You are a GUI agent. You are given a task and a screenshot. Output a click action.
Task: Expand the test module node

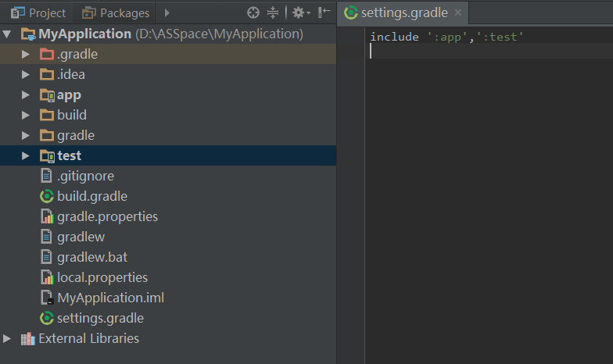pyautogui.click(x=25, y=155)
